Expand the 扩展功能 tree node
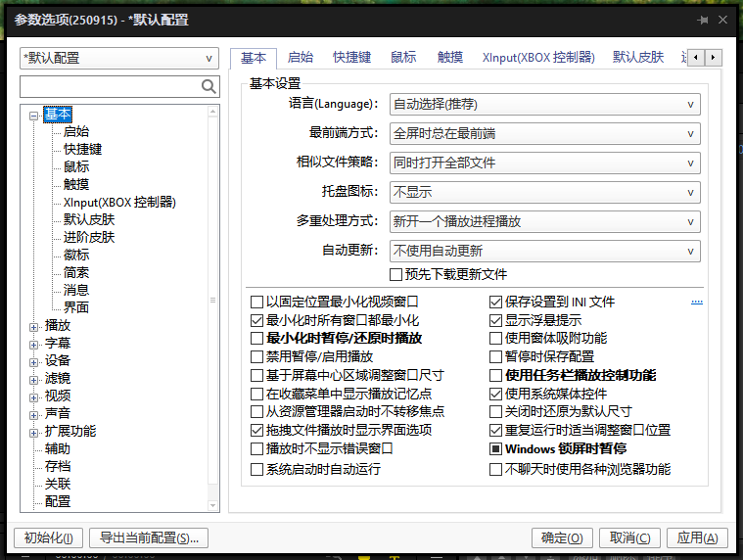This screenshot has height=560, width=743. tap(34, 431)
